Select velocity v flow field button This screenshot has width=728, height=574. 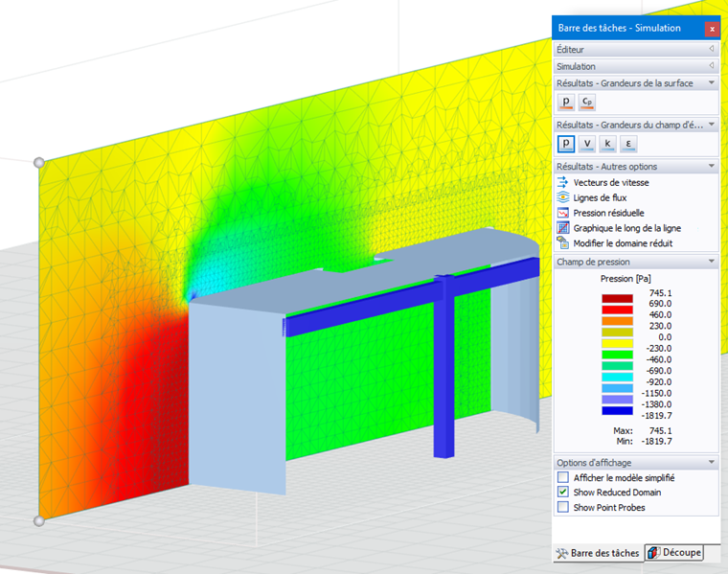[587, 144]
